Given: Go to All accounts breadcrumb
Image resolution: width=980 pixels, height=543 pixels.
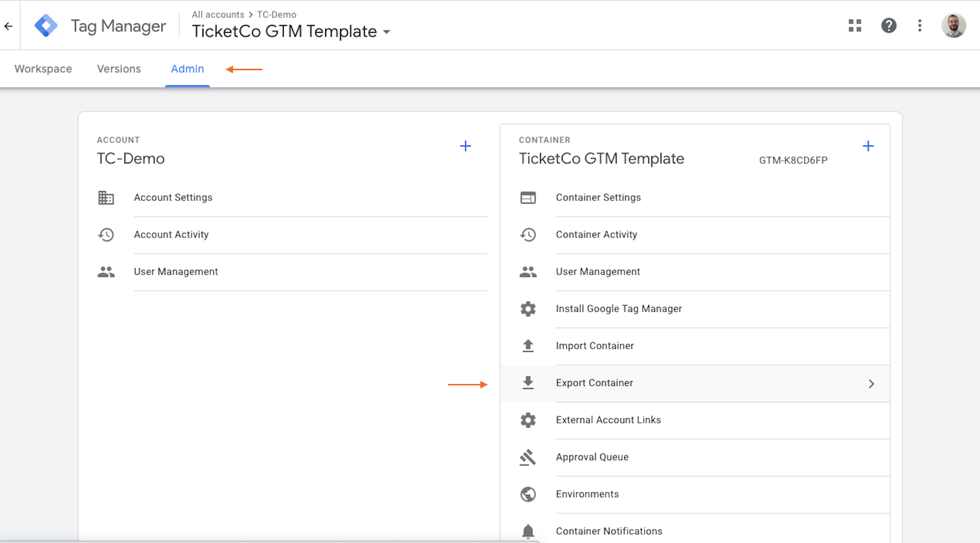Looking at the screenshot, I should point(218,14).
